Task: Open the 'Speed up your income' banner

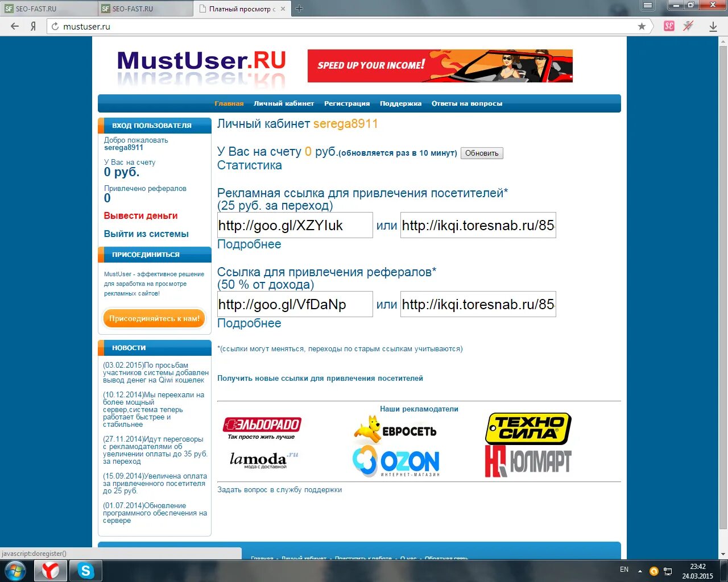Action: tap(440, 66)
